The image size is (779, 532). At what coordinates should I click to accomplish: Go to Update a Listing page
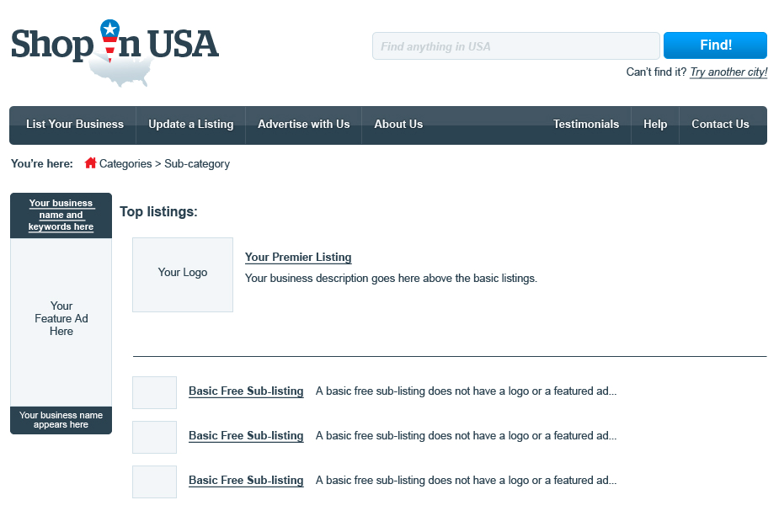pyautogui.click(x=190, y=125)
